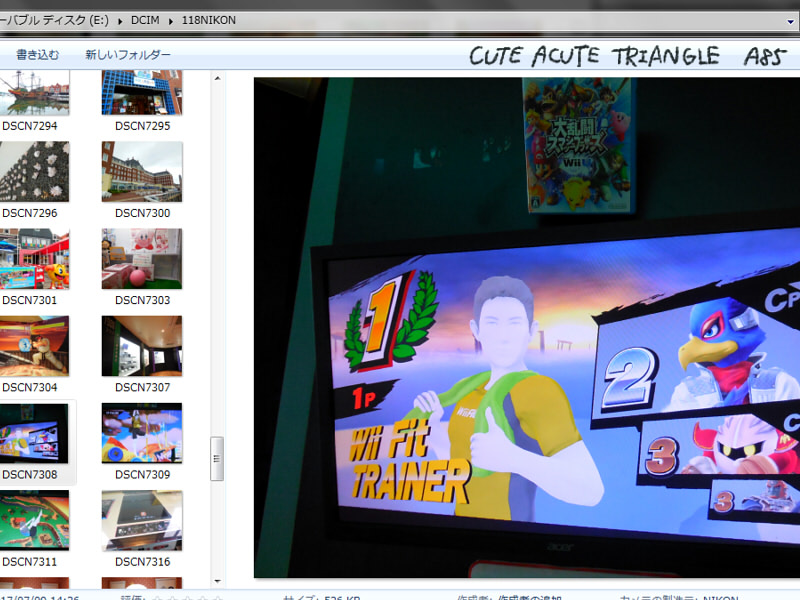800x600 pixels.
Task: Open the DSCN7294 ship thumbnail
Action: pyautogui.click(x=34, y=92)
